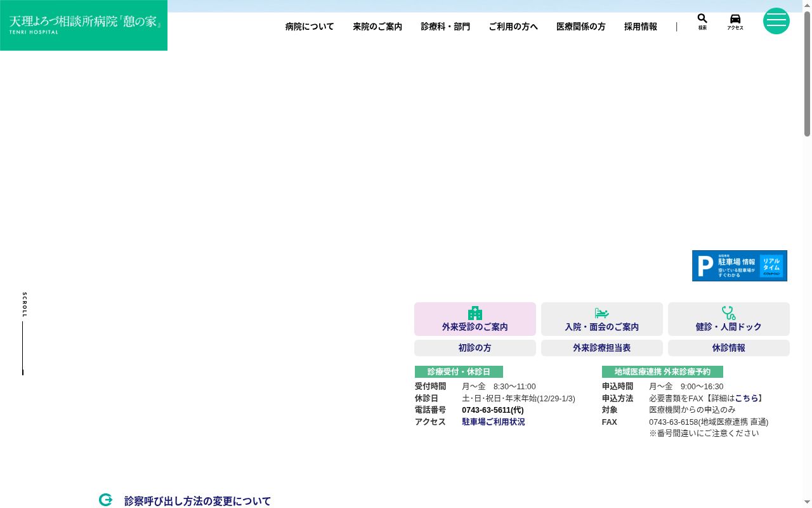Click the search magnifier icon

tap(702, 18)
